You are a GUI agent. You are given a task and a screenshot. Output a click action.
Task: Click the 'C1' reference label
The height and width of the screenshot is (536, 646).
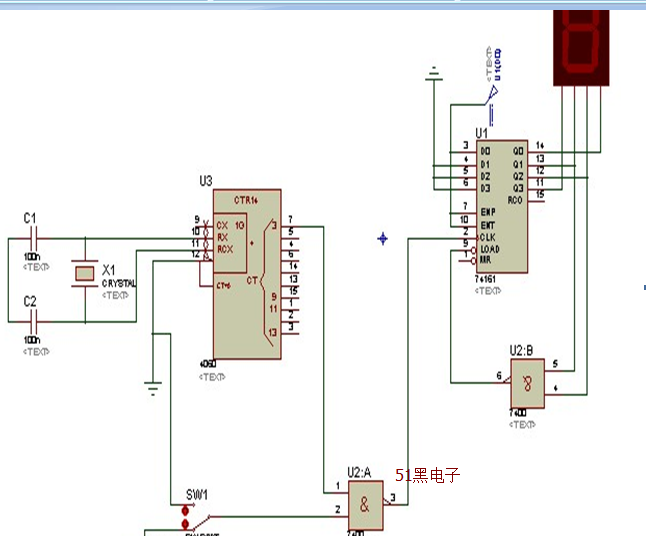(x=30, y=218)
